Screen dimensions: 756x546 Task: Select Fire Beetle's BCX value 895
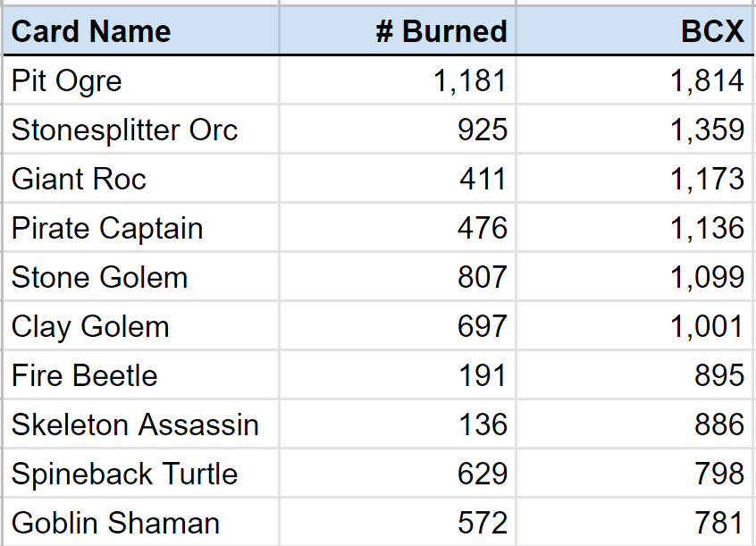click(x=719, y=376)
